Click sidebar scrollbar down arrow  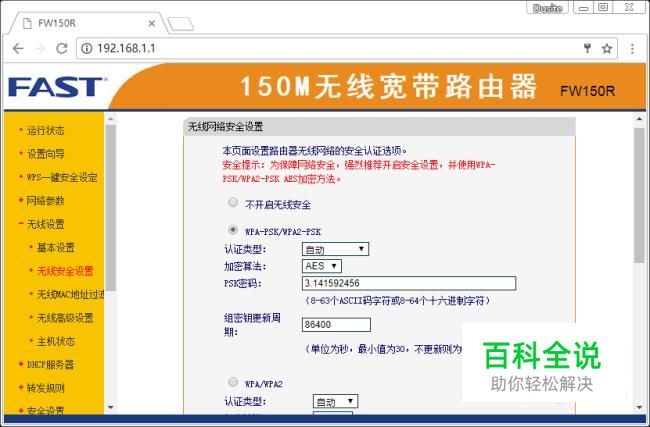(x=110, y=408)
